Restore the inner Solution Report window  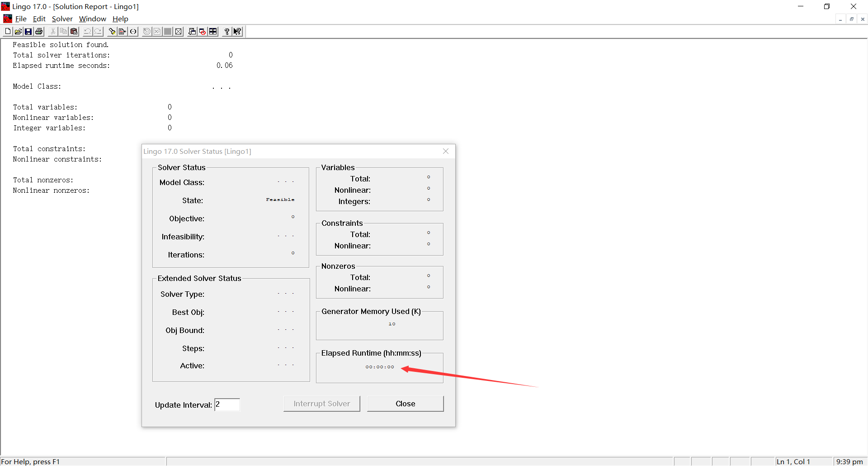pyautogui.click(x=852, y=19)
